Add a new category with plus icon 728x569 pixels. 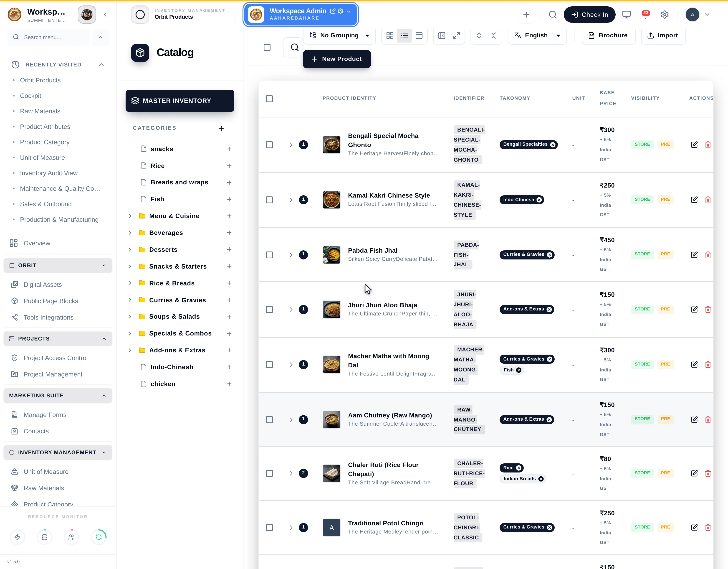coord(222,128)
